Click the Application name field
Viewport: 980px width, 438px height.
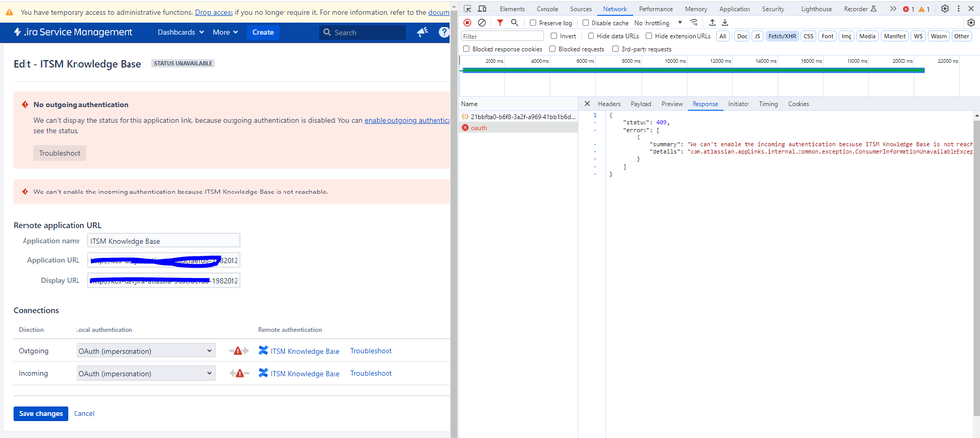coord(164,241)
